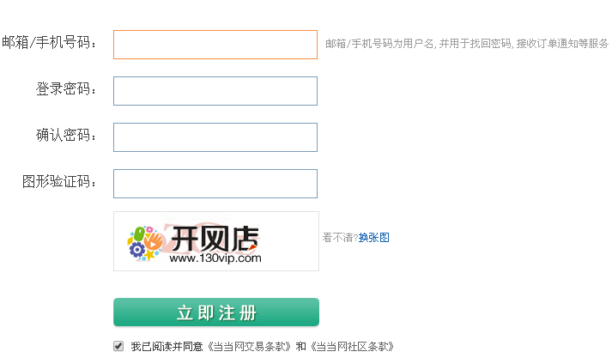Toggle the terms agreement checkbox
The height and width of the screenshot is (364, 612).
(x=118, y=347)
